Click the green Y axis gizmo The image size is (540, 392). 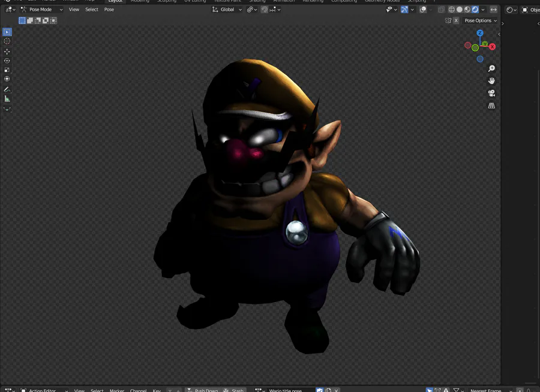[485, 44]
